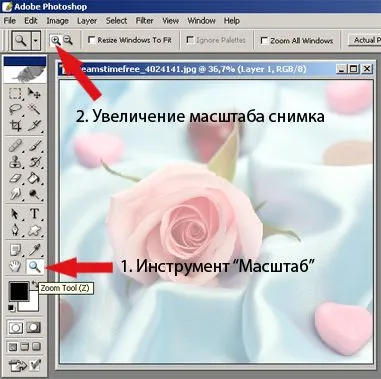Expand the tool preset picker dropdown arrow

[x=36, y=41]
